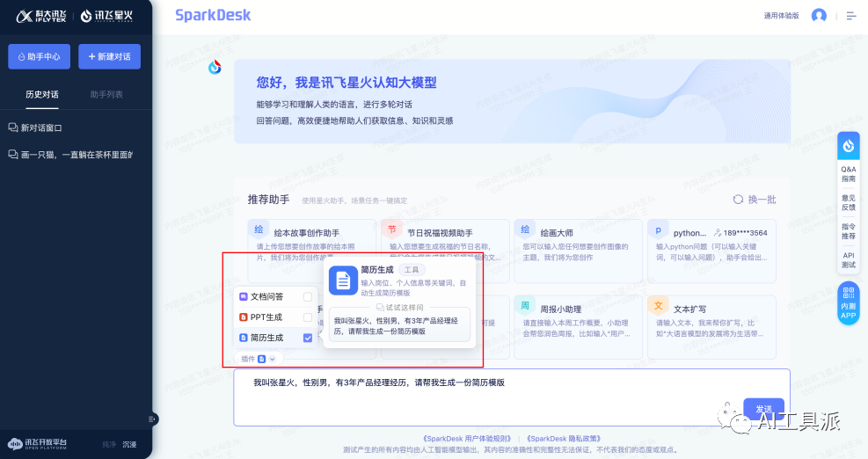Click chat bubble icon beside 新对话窗口
The image size is (868, 459).
coord(13,127)
